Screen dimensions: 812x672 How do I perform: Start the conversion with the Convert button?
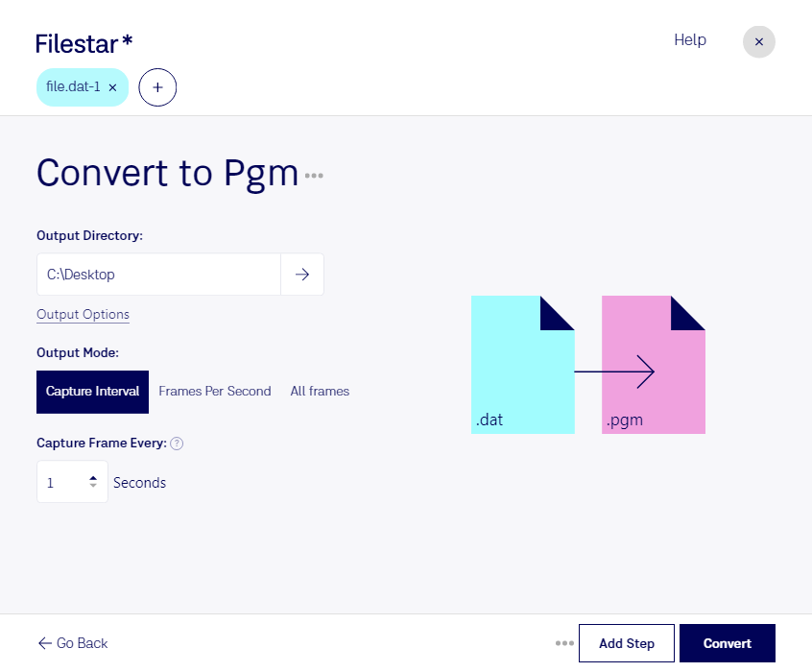click(728, 643)
